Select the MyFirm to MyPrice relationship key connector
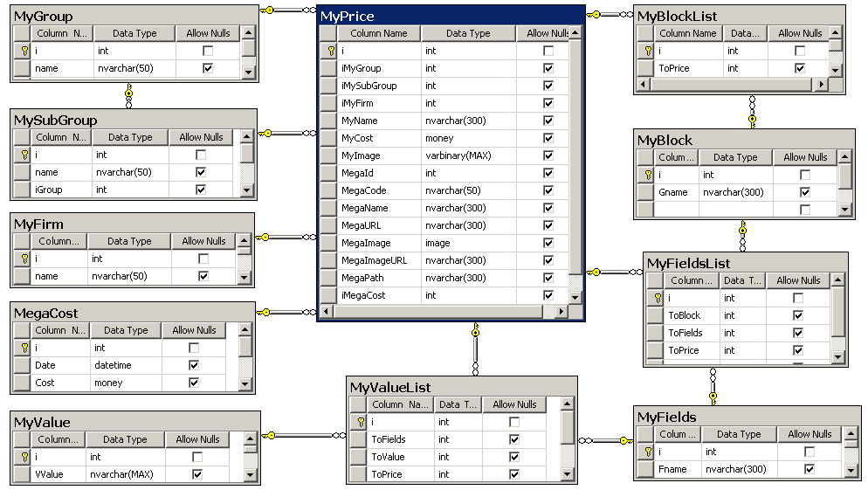The image size is (868, 490). coord(286,237)
